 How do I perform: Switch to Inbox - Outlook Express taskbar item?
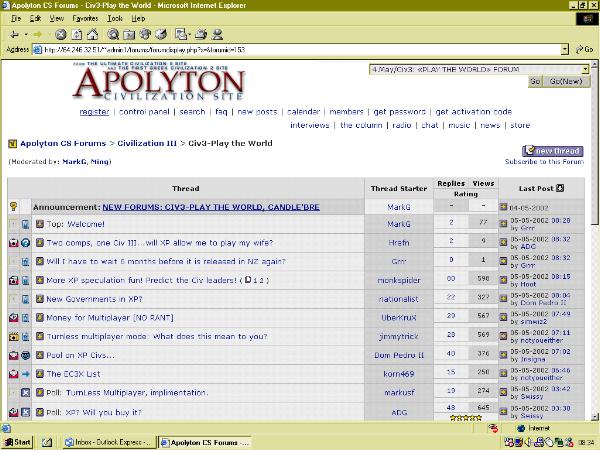(x=109, y=442)
